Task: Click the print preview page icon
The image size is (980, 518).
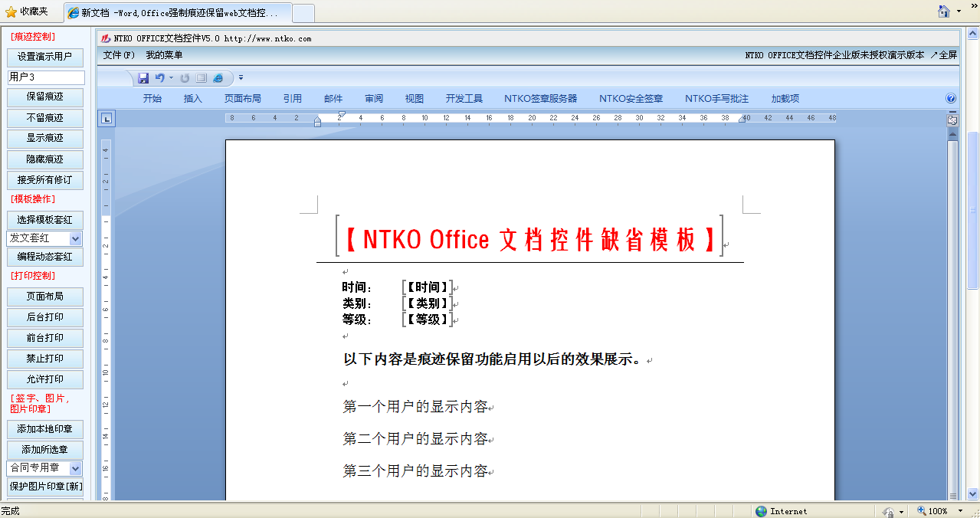Action: [202, 77]
